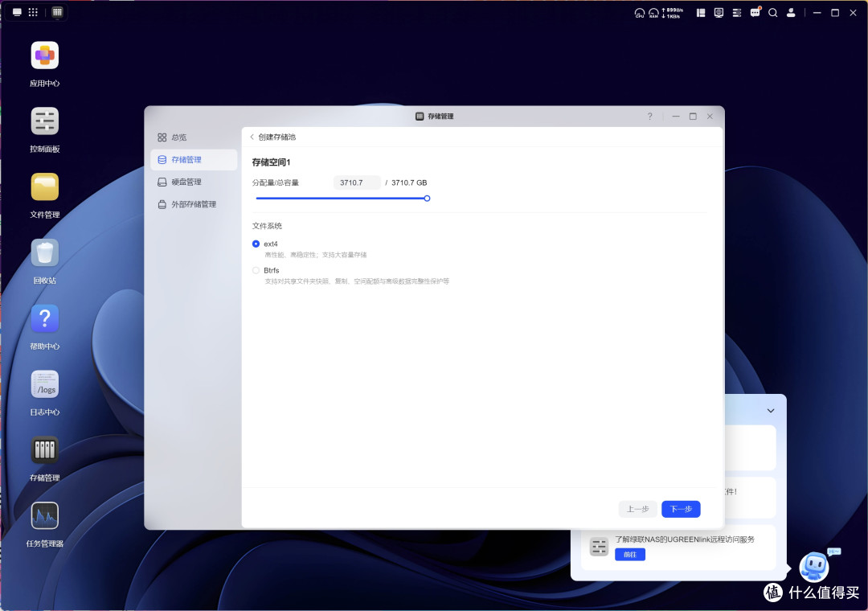Select 存储管理 in the sidebar
The height and width of the screenshot is (611, 868).
point(193,159)
